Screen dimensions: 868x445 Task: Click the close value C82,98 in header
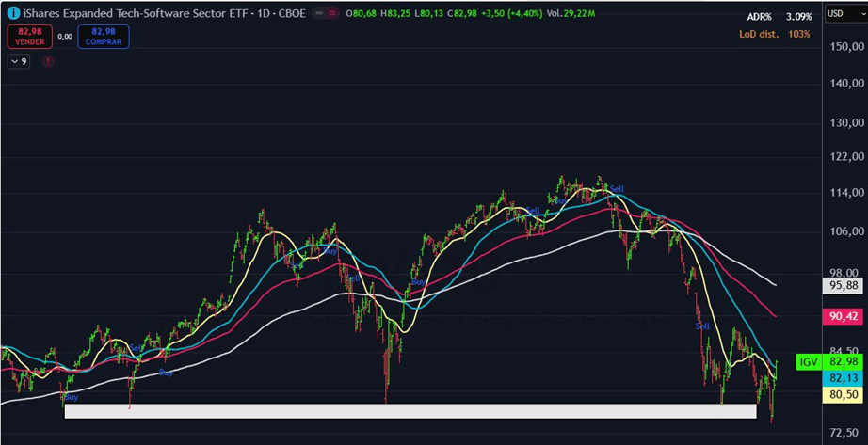[x=464, y=14]
